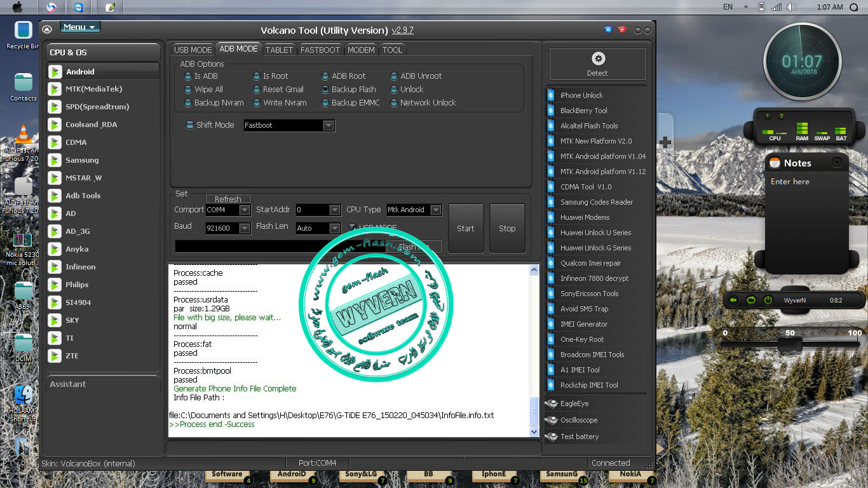The width and height of the screenshot is (868, 488).
Task: Click the Anyka arrow icon
Action: tap(55, 250)
